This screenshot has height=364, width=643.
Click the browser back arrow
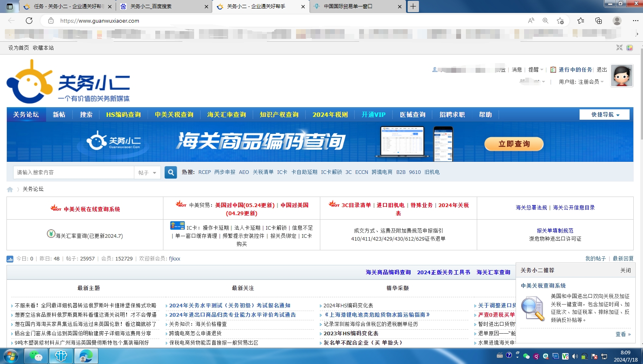click(11, 21)
